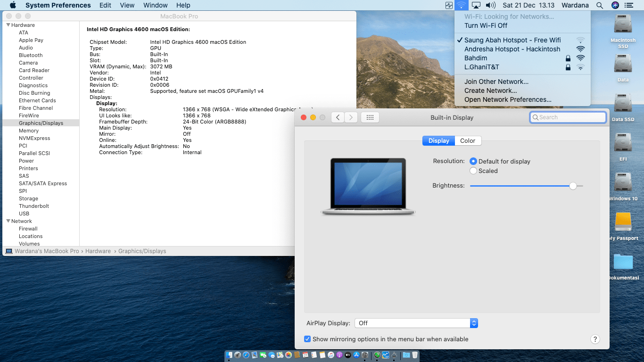Image resolution: width=644 pixels, height=362 pixels.
Task: Turn Wi-Fi Off from menu
Action: (x=522, y=25)
